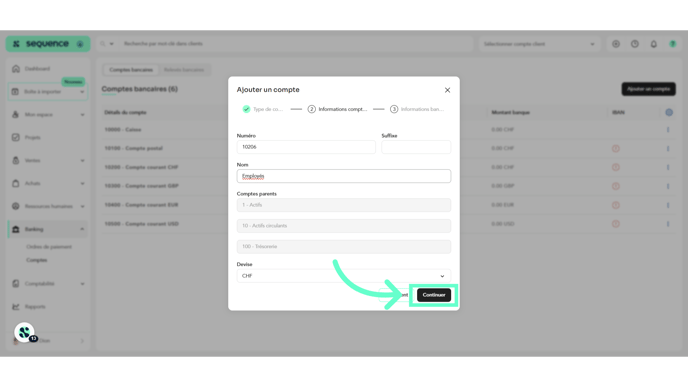Screen dimensions: 688x387
Task: Click the blue column settings icon in table header
Action: coord(669,112)
